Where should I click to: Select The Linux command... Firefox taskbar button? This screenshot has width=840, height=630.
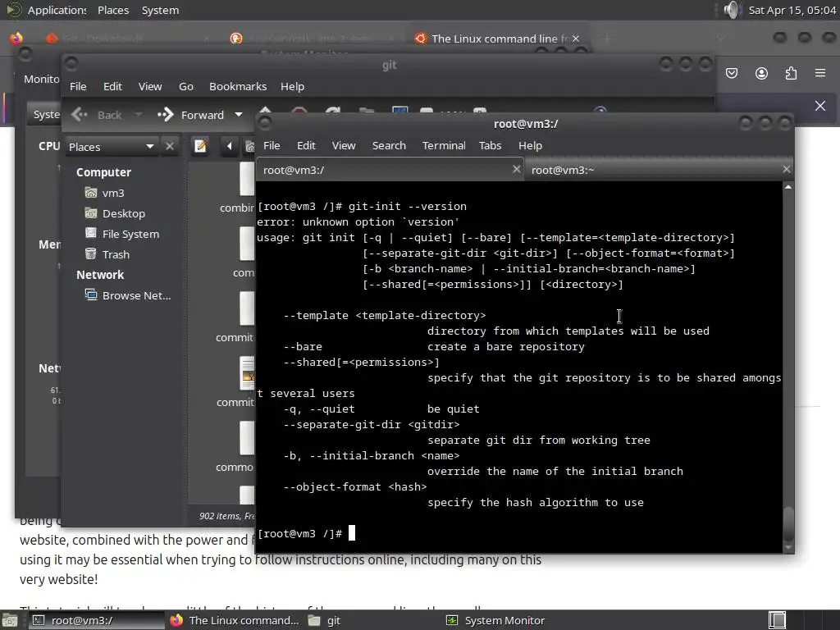tap(235, 620)
